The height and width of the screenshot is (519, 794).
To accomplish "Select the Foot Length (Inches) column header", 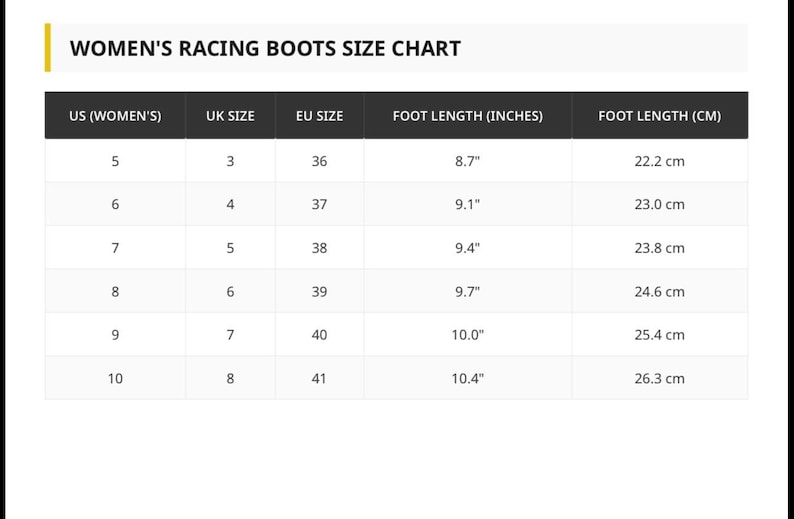I will point(468,116).
